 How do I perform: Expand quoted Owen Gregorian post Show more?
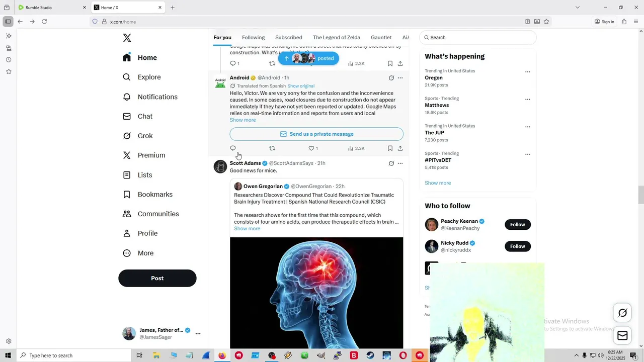pos(247,229)
